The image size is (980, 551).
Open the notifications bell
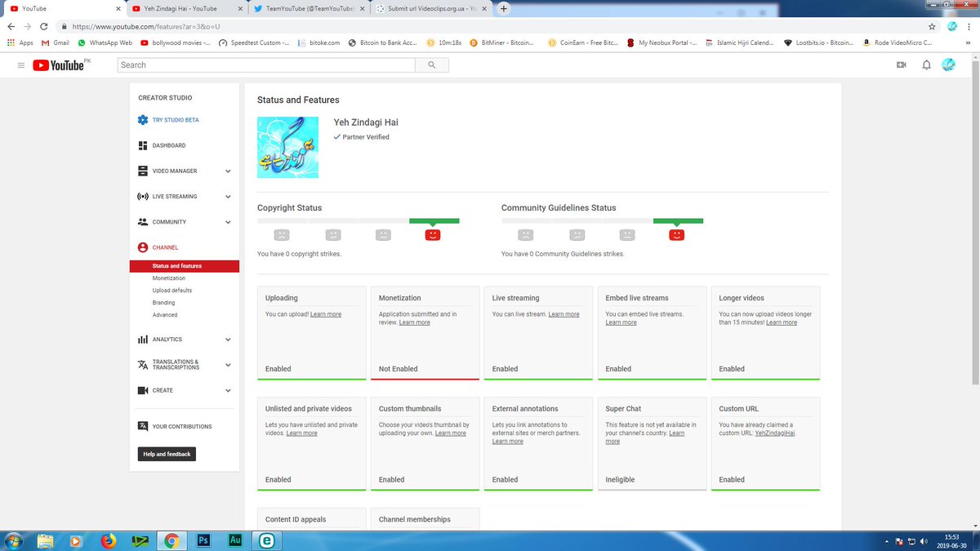pyautogui.click(x=926, y=65)
